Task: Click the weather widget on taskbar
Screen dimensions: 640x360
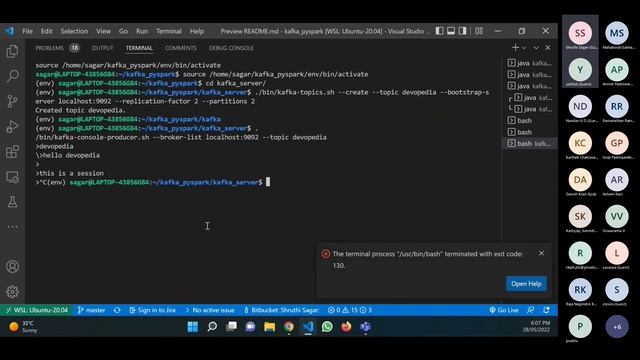Action: tap(24, 327)
